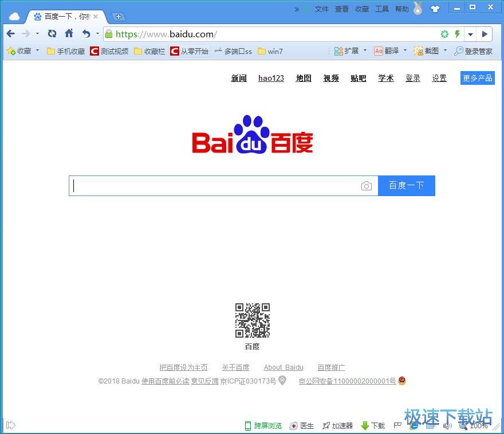Click the camera image search icon
The width and height of the screenshot is (504, 434).
pos(366,186)
